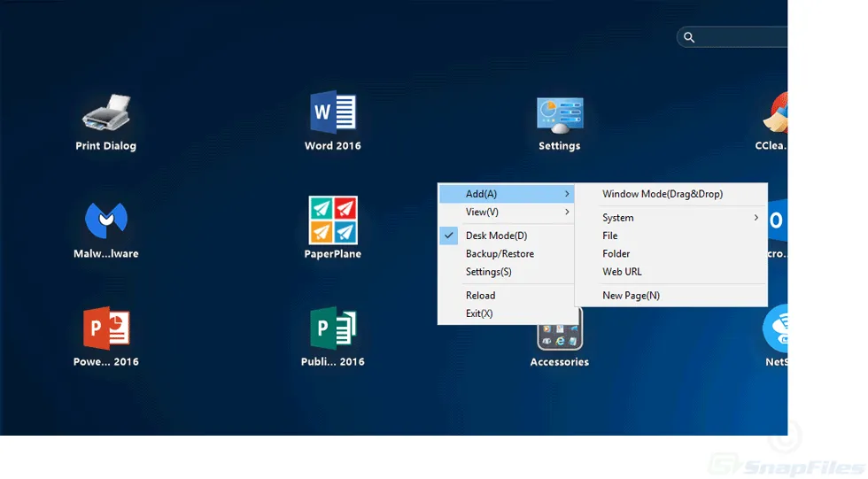The height and width of the screenshot is (479, 868).
Task: Click the 'Publi... 2016' label text
Action: coord(333,362)
